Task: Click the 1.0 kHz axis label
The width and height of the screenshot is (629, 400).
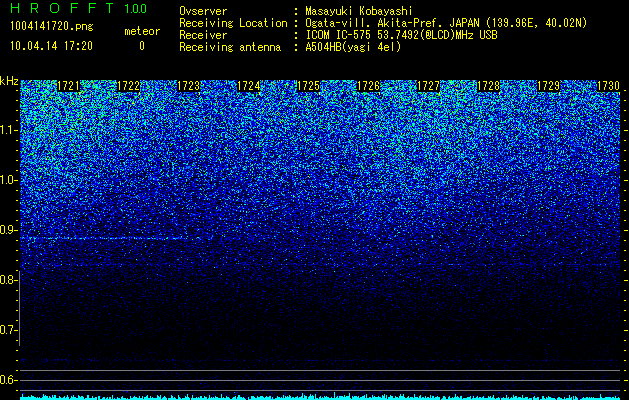Action: (x=9, y=180)
